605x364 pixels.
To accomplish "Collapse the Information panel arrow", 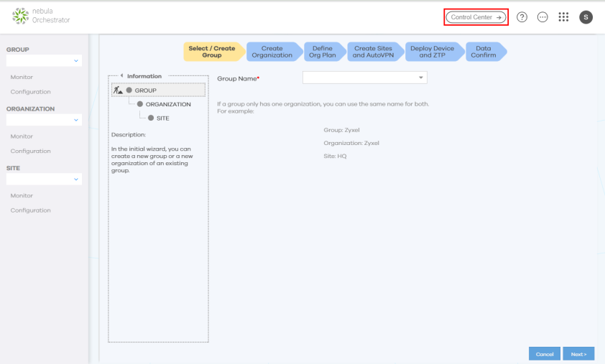I will (122, 76).
